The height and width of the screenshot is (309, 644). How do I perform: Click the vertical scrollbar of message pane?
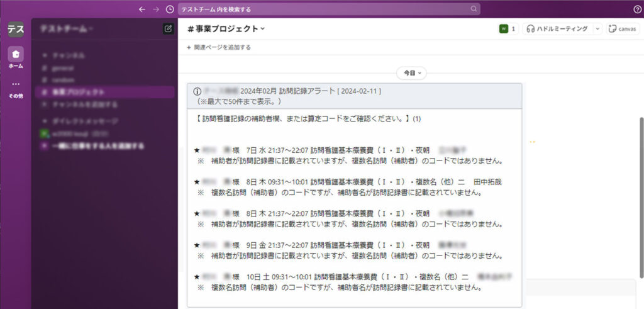click(641, 197)
